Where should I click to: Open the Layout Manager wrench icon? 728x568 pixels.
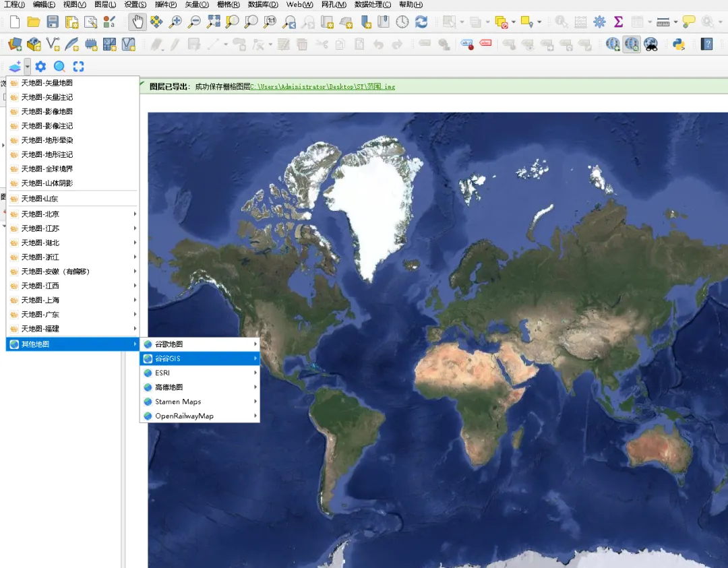[x=90, y=22]
